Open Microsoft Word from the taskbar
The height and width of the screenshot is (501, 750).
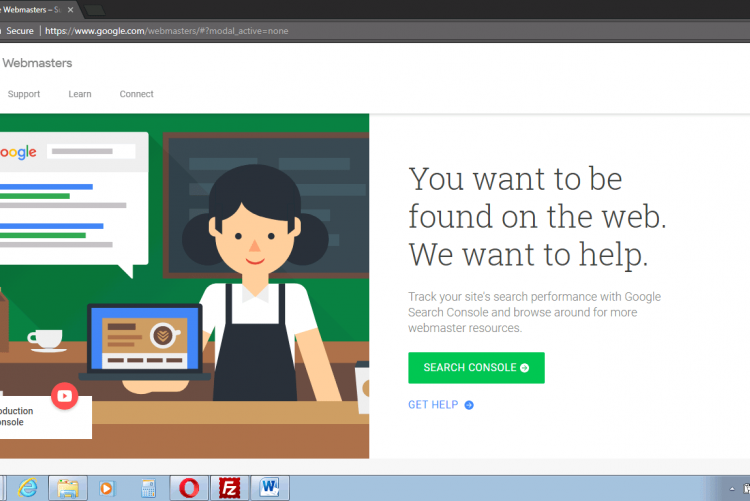(x=270, y=488)
